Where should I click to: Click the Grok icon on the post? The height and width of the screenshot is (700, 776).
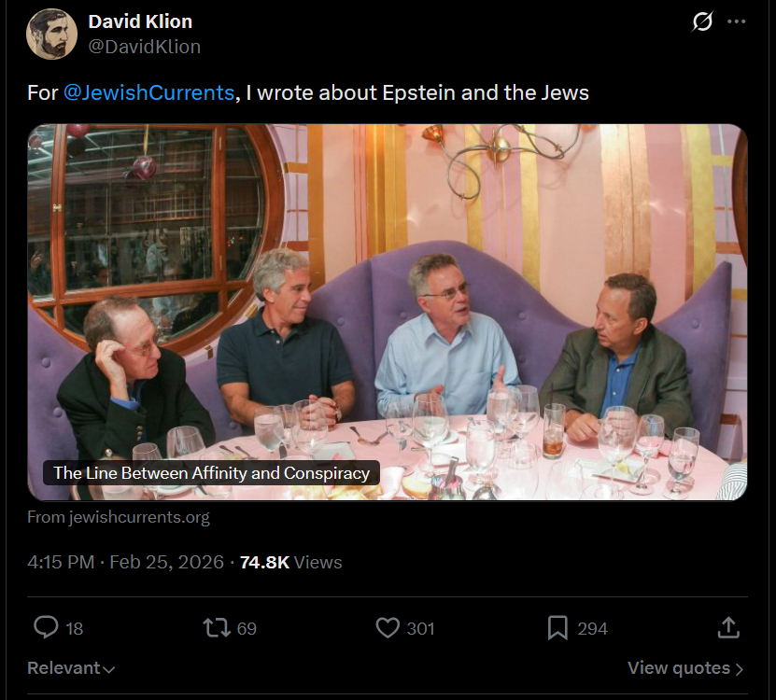(702, 21)
